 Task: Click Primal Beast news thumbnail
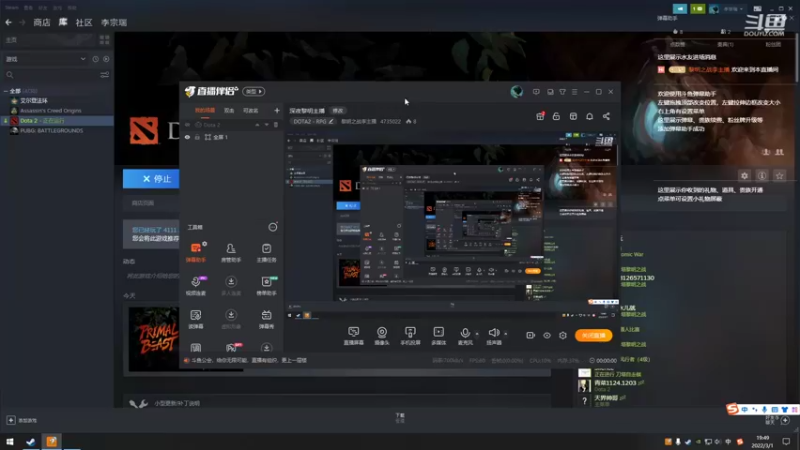click(x=154, y=339)
